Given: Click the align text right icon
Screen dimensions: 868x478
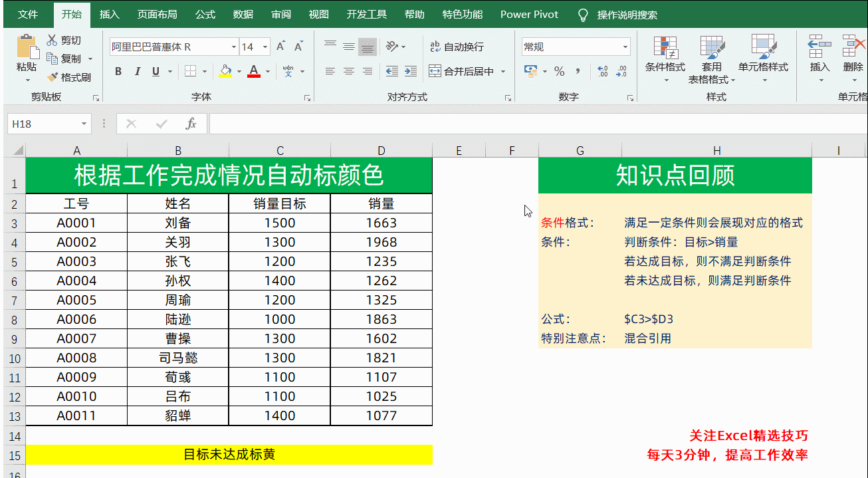Looking at the screenshot, I should pyautogui.click(x=367, y=71).
